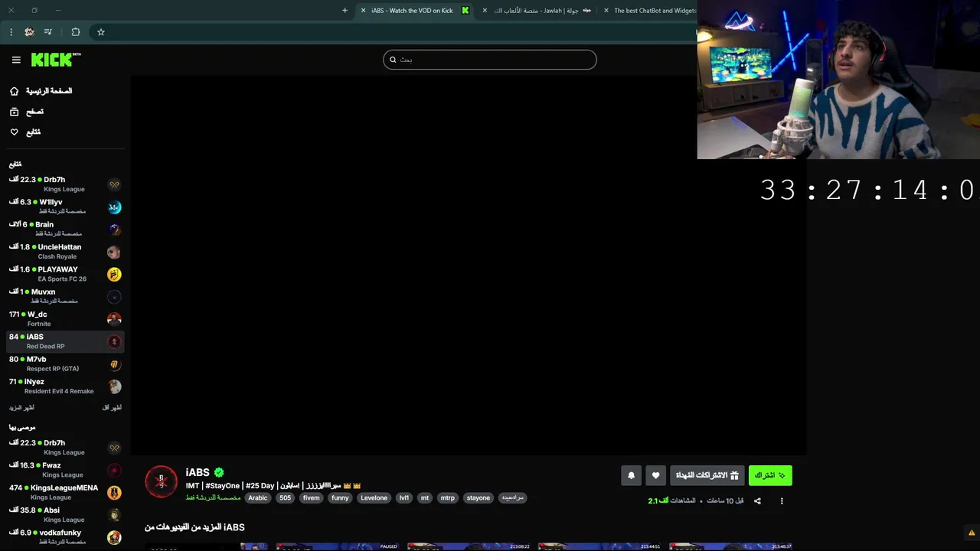
Task: Click W1llyv's avatar in the sidebar
Action: click(x=114, y=207)
